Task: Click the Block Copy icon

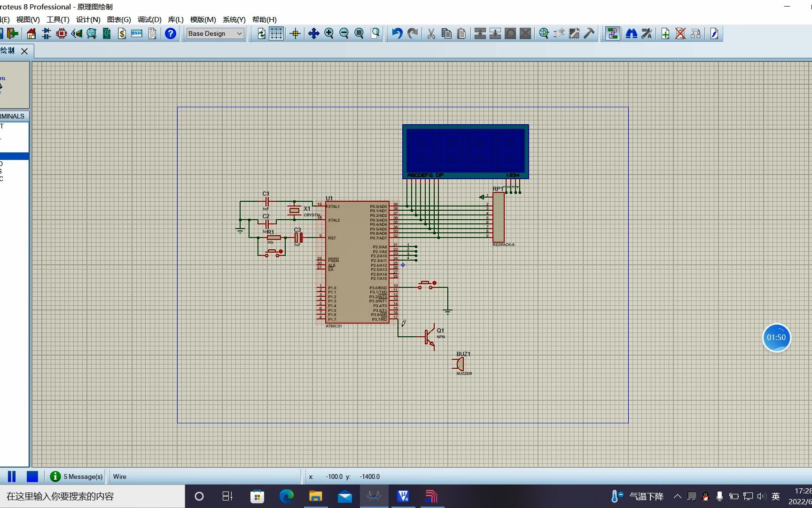Action: (480, 33)
